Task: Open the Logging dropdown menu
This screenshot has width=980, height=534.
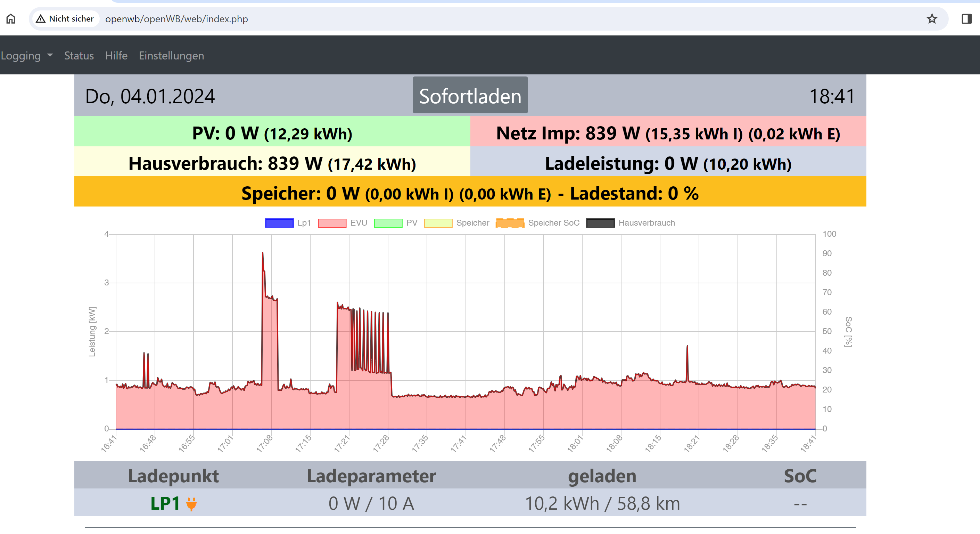Action: pos(21,56)
